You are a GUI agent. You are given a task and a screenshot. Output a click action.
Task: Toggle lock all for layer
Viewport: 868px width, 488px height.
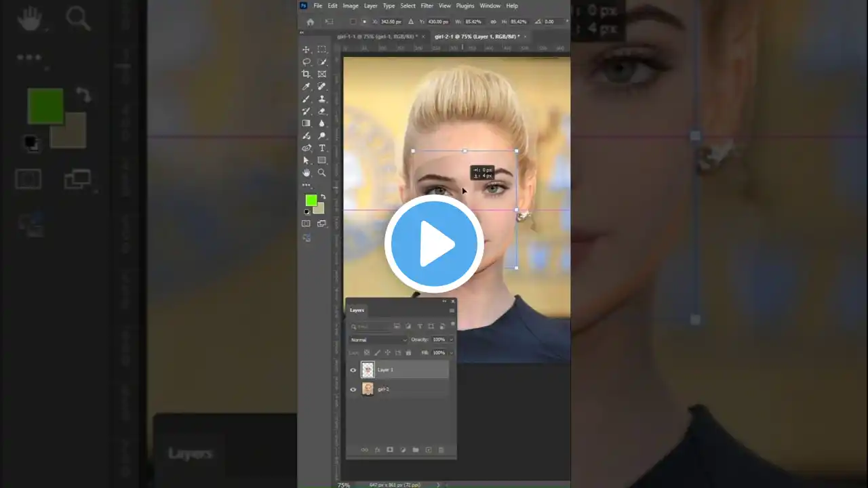click(x=408, y=352)
